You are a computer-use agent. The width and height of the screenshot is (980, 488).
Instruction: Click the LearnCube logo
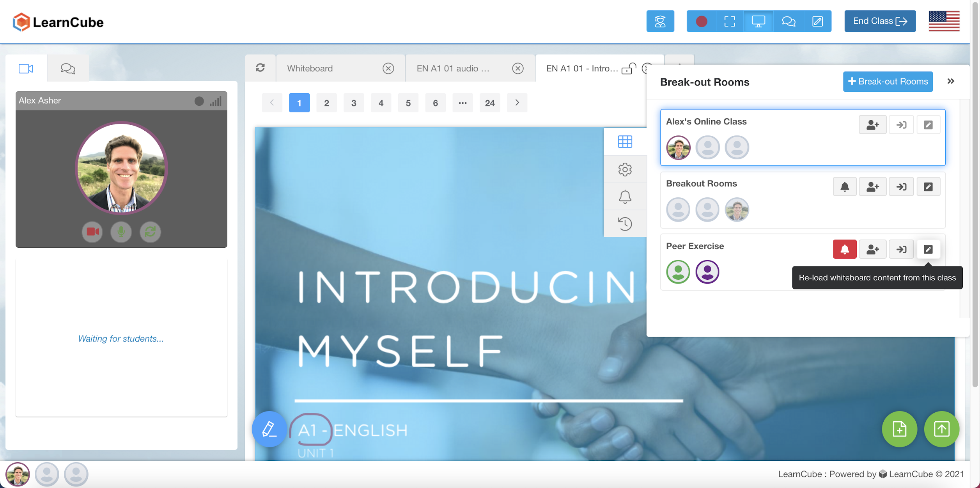click(x=58, y=22)
